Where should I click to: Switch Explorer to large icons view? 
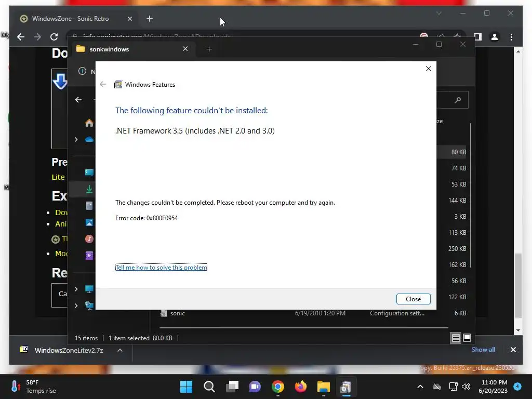click(467, 338)
